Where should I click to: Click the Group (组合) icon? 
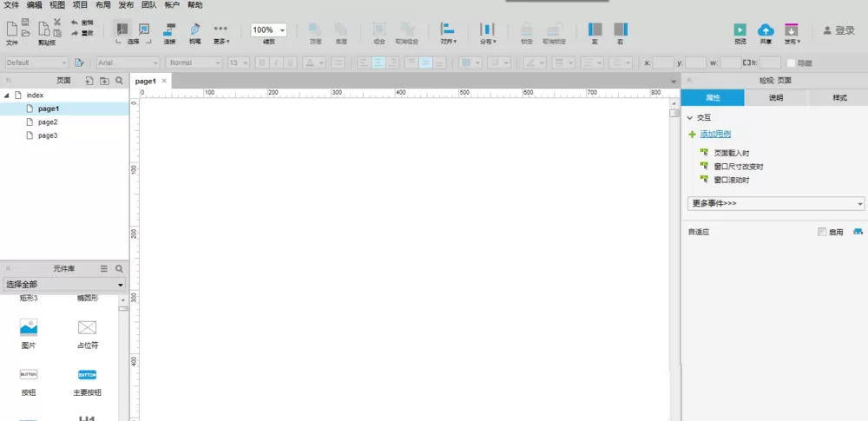pos(378,29)
